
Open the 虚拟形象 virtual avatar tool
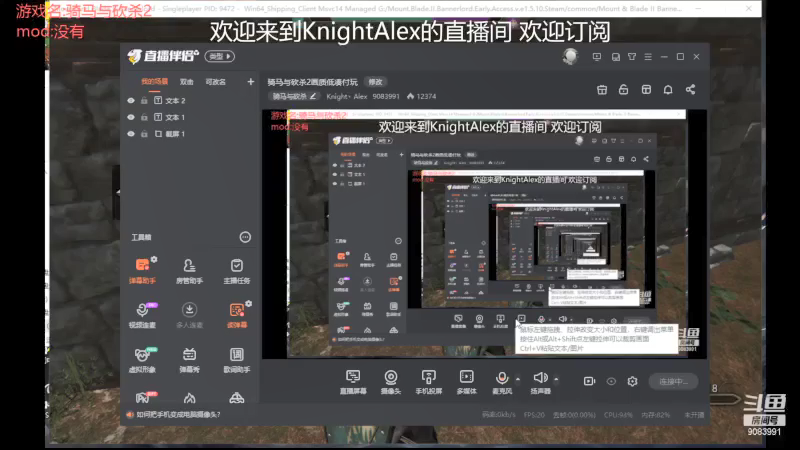[142, 359]
